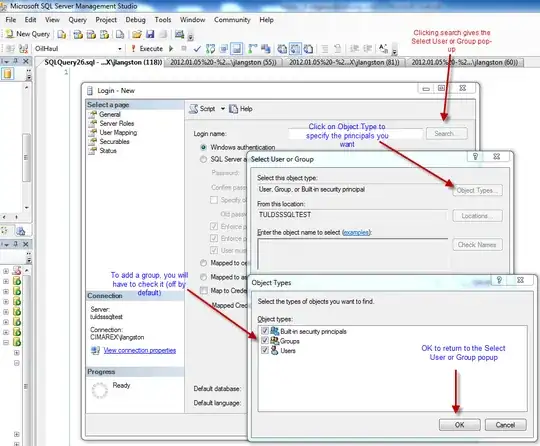Image resolution: width=540 pixels, height=446 pixels.
Task: Select the Mapped to certificate radio button
Action: coord(204,263)
